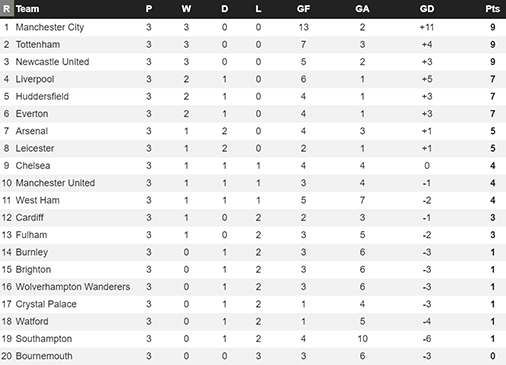Sort by the P played column header
This screenshot has height=365, width=506.
click(149, 9)
